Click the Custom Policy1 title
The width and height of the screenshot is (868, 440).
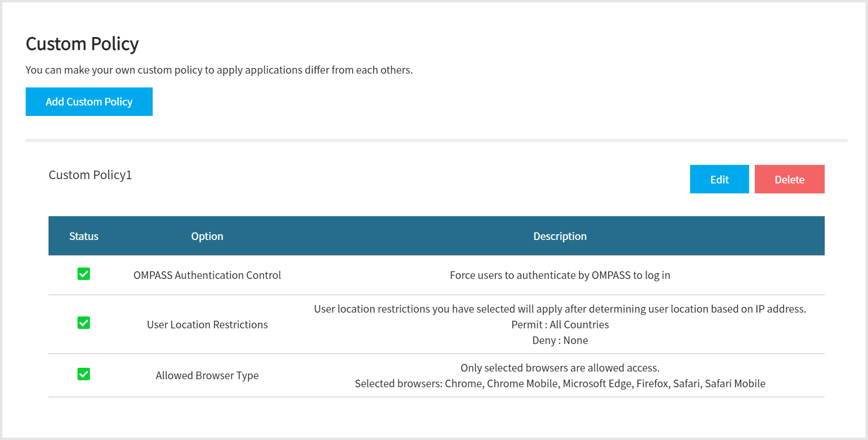(90, 175)
